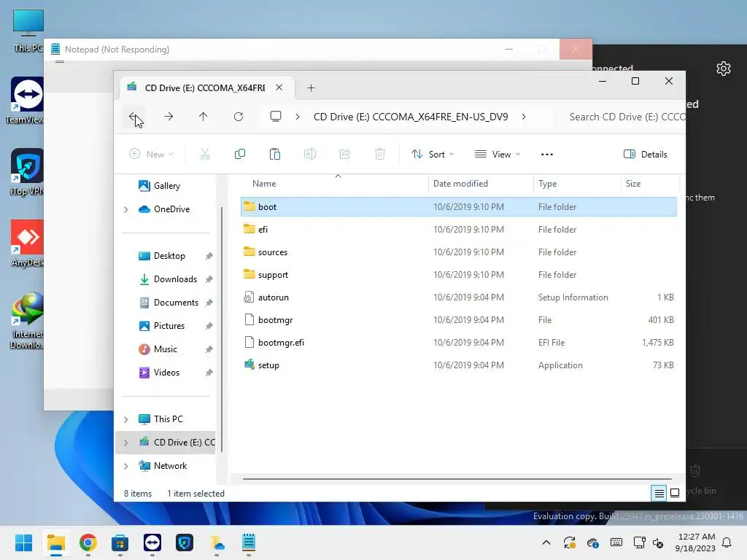This screenshot has height=560, width=747.
Task: Select the bootmgr.efi file
Action: click(x=459, y=343)
